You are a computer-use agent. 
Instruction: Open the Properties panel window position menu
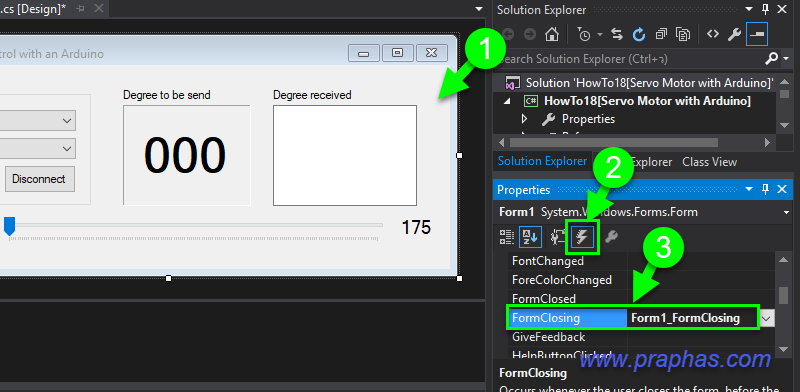click(749, 189)
